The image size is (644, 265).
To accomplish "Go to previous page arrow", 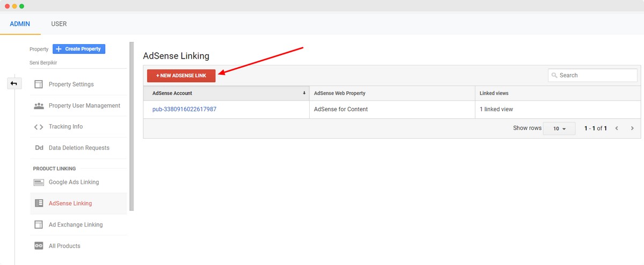I will pos(617,128).
